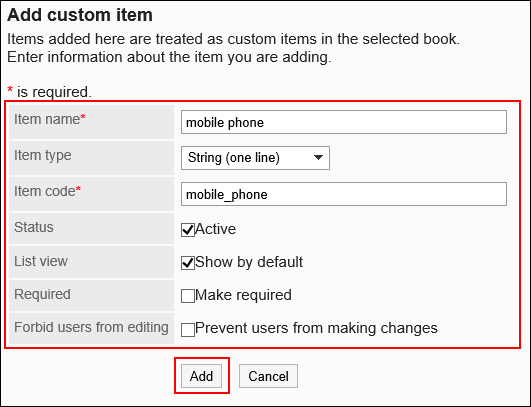Click the List view row label
This screenshot has width=531, height=407.
41,261
